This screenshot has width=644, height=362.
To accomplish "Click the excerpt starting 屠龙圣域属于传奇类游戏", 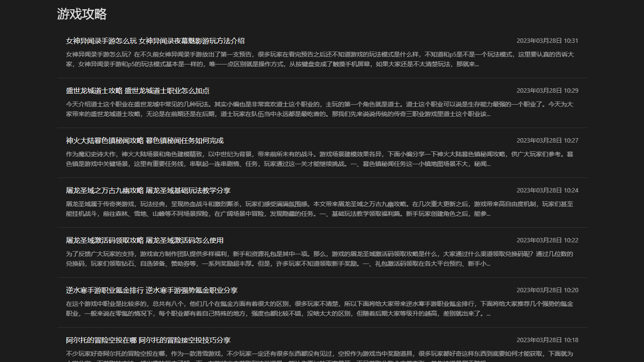I will coord(320,209).
